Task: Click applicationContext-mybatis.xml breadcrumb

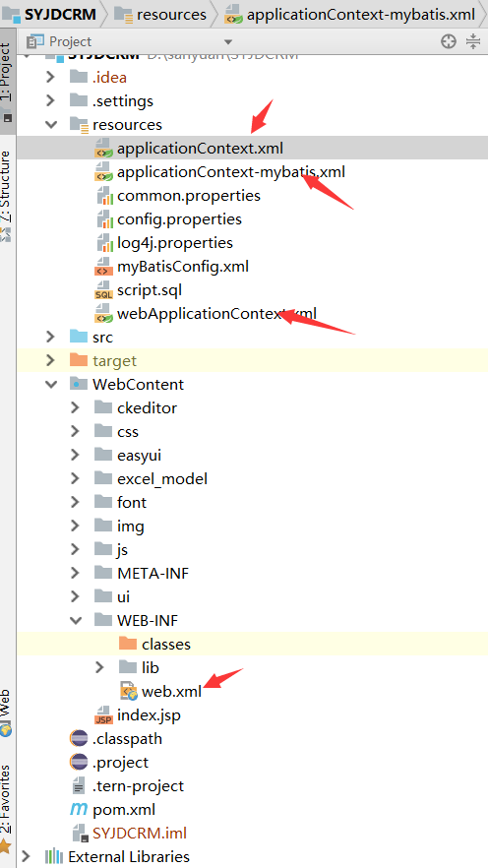Action: coord(349,15)
